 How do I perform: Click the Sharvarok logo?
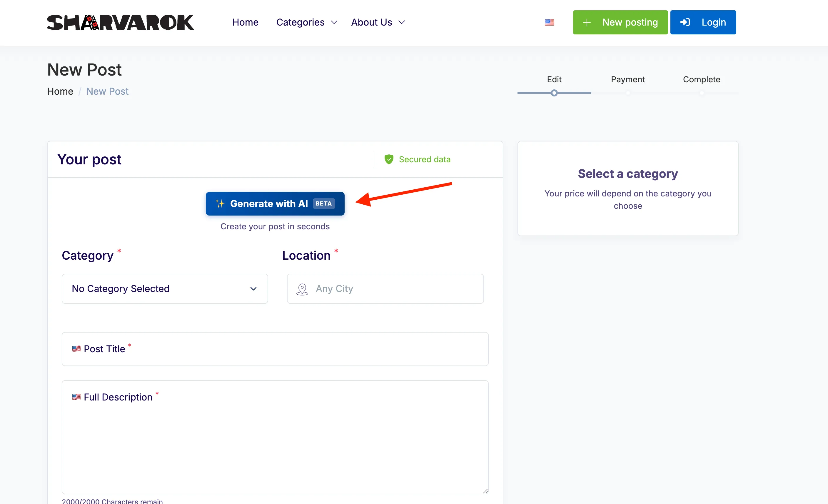point(120,22)
